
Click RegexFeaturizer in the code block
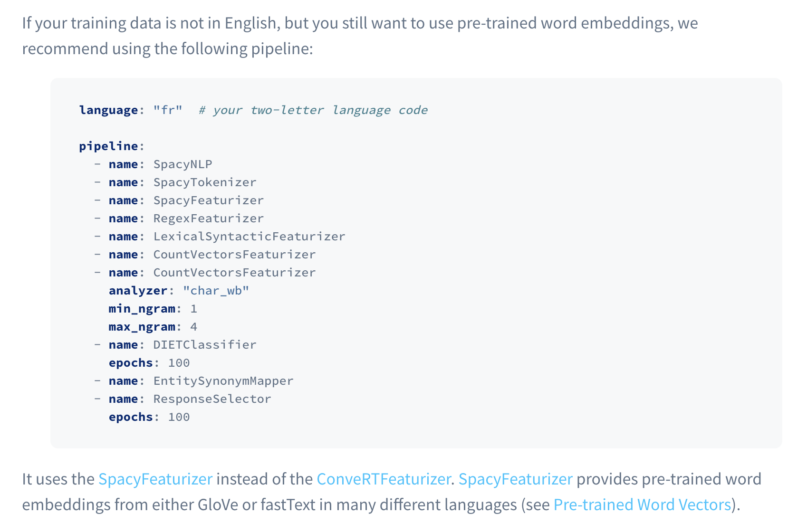tap(208, 218)
